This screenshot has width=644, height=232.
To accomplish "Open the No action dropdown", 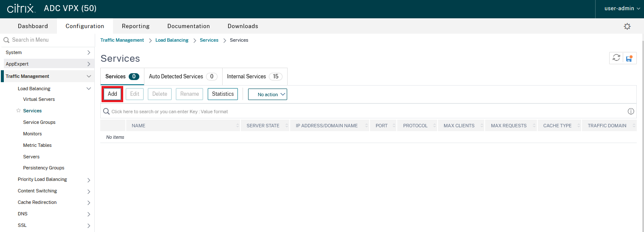I will 268,95.
